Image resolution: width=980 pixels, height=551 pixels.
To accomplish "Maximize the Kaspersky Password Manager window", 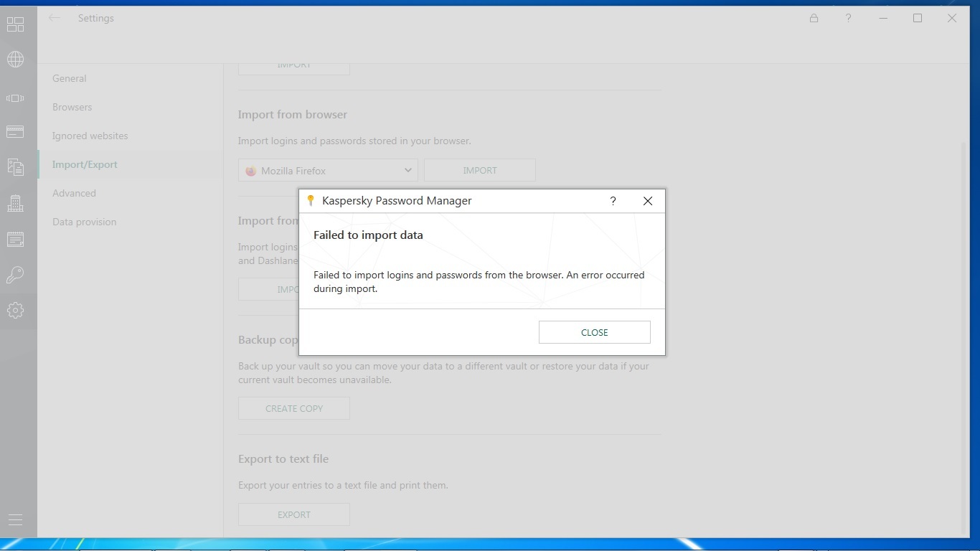I will click(918, 18).
